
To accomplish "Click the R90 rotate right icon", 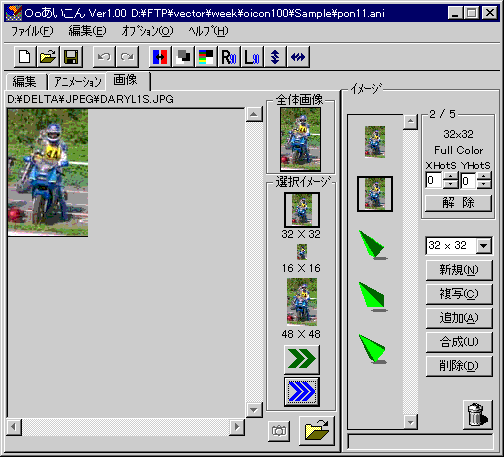I will (229, 57).
